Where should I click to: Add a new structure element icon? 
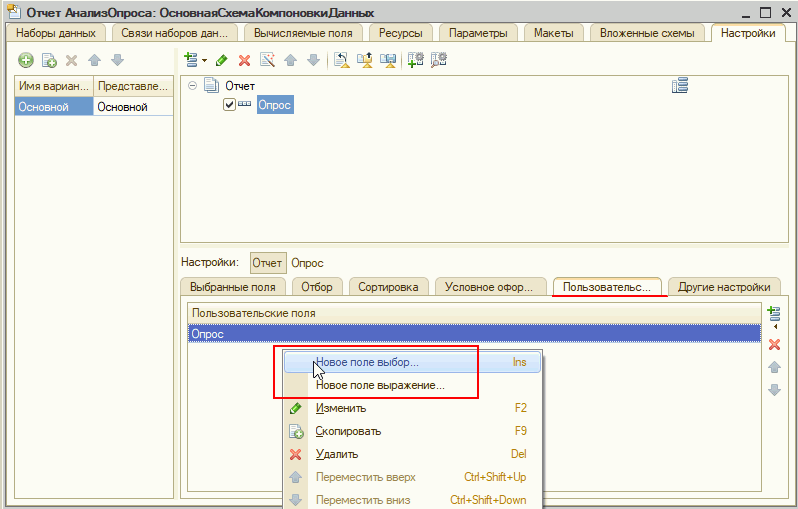pyautogui.click(x=191, y=60)
